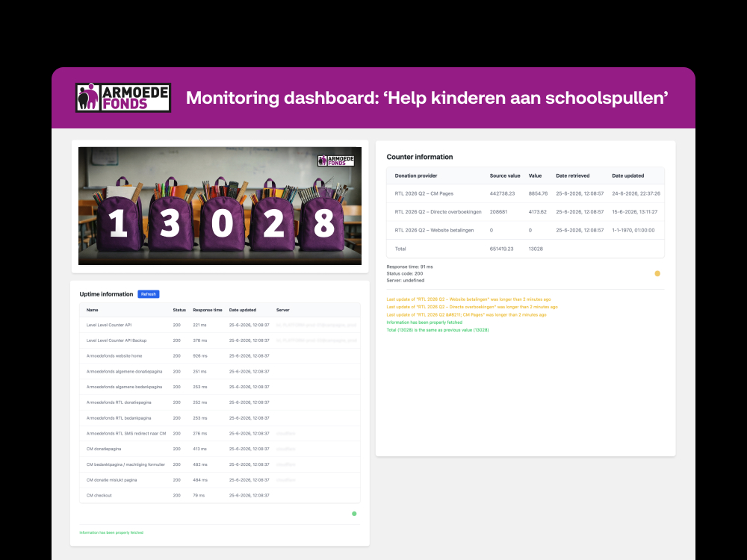Image resolution: width=747 pixels, height=560 pixels.
Task: Click the yellow status indicator in Counter information
Action: pyautogui.click(x=657, y=273)
